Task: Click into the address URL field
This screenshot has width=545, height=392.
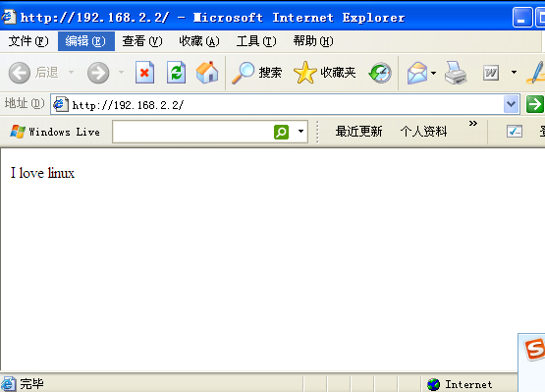Action: (x=285, y=104)
